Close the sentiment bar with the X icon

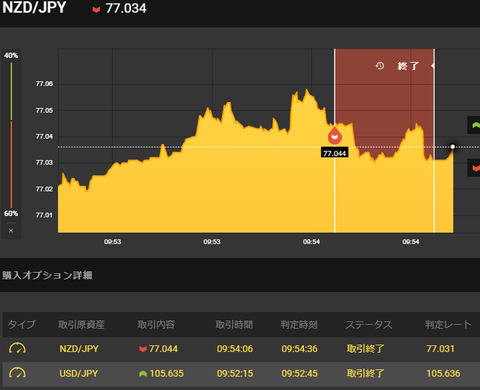[x=11, y=231]
